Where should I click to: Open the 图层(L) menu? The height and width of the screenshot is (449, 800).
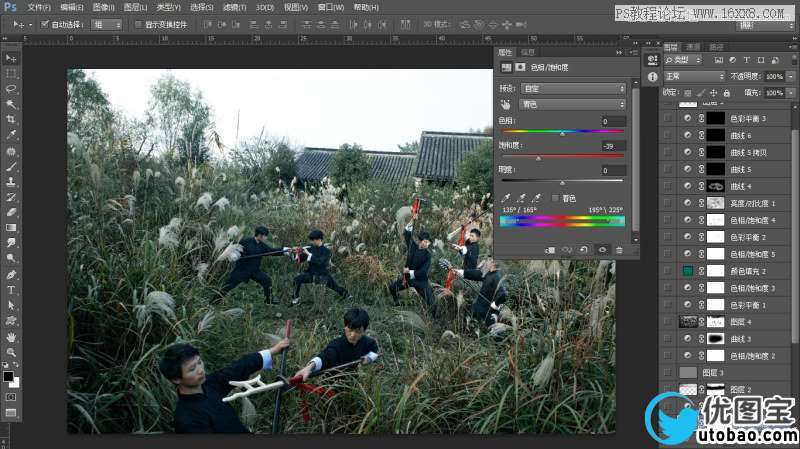click(135, 8)
